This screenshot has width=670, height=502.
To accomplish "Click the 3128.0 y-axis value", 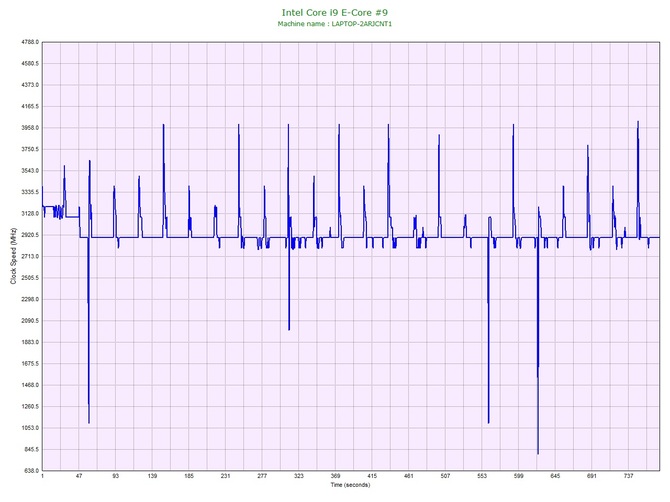I will tap(30, 214).
